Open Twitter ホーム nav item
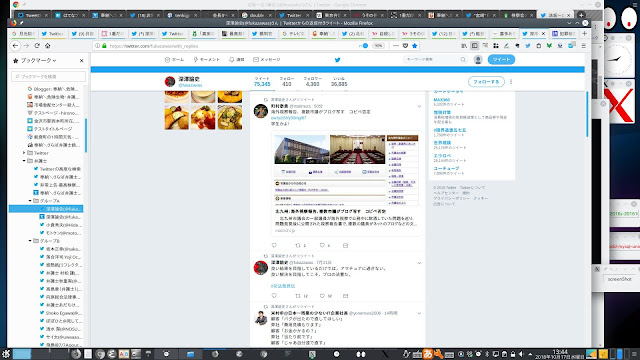Screen dimensions: 640x360 coord(174,60)
